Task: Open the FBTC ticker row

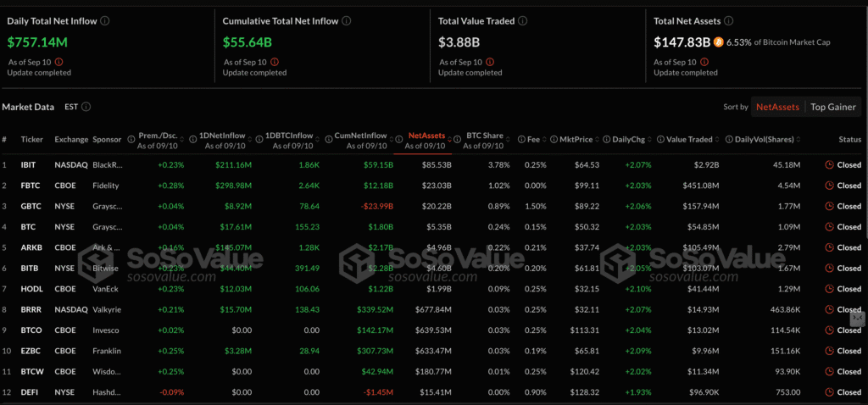Action: (30, 186)
